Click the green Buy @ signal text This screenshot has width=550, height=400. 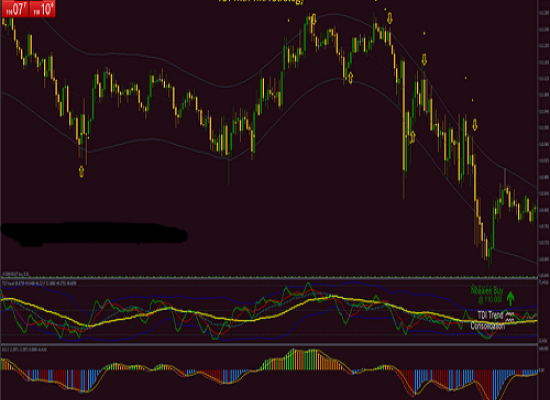[487, 294]
